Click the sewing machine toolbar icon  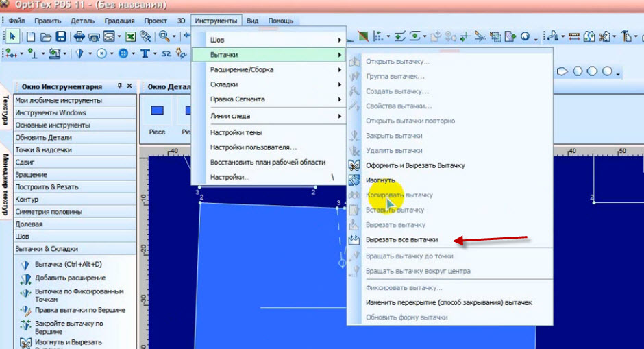[x=55, y=53]
